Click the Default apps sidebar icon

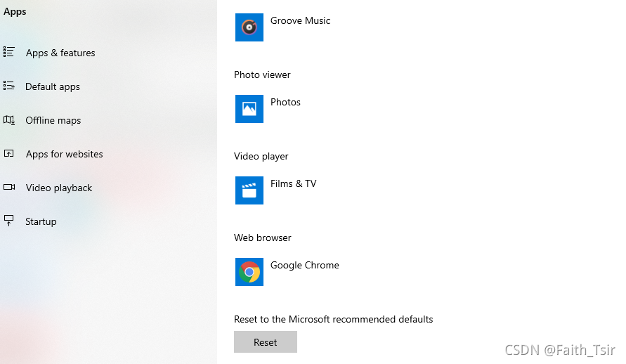pos(9,86)
